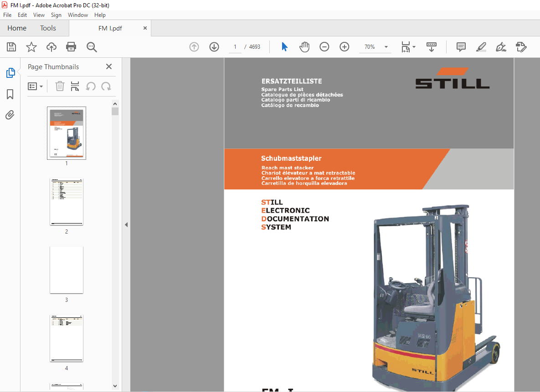Expand fit page dropdown arrow
This screenshot has width=540, height=392.
coord(414,47)
